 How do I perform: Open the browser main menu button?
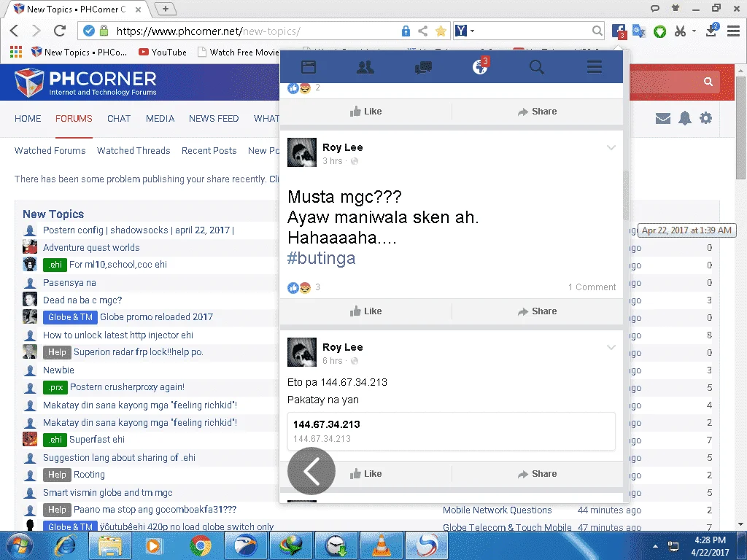coord(733,31)
